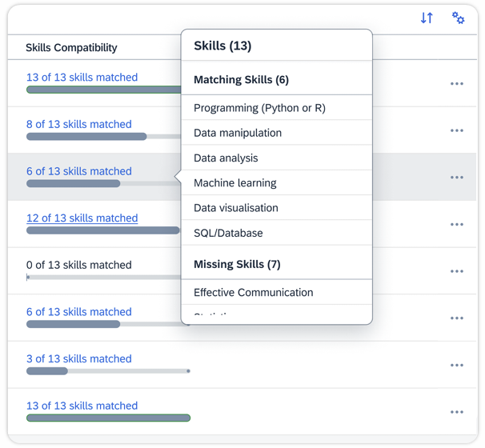The width and height of the screenshot is (485, 448).
Task: Select Machine learning in the popover
Action: click(x=234, y=182)
